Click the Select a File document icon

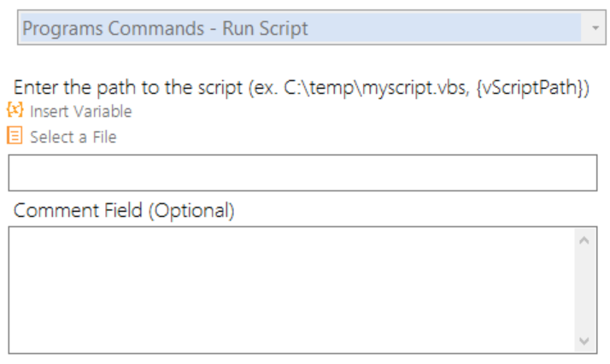pyautogui.click(x=15, y=136)
